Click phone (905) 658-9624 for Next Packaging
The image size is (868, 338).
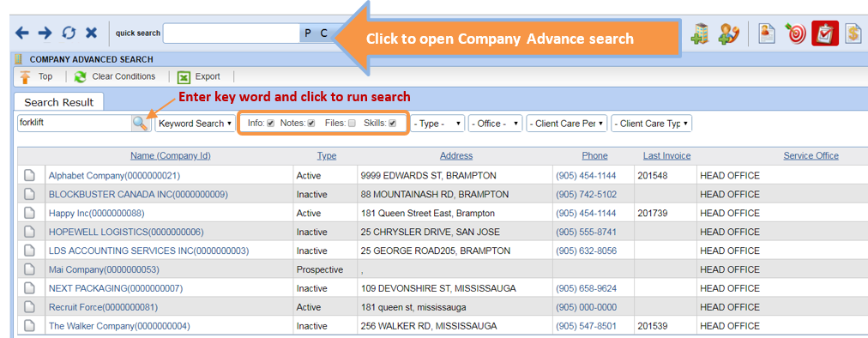(586, 289)
